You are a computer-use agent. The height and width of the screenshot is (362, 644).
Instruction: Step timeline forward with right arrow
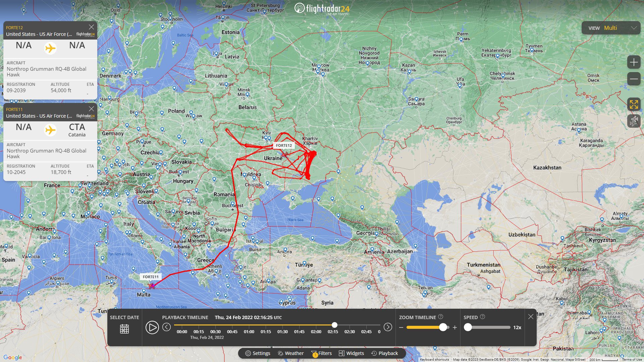(x=388, y=327)
